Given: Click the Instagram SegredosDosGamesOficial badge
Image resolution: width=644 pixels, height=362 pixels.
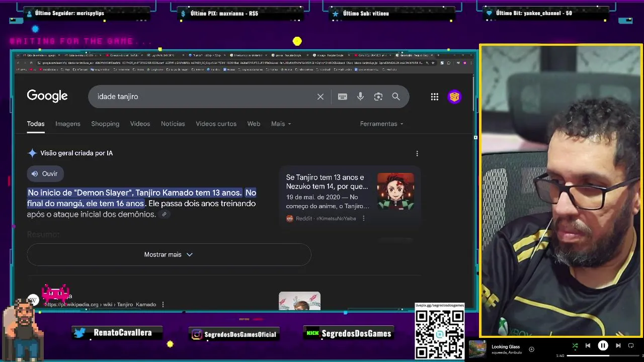Looking at the screenshot, I should tap(234, 334).
